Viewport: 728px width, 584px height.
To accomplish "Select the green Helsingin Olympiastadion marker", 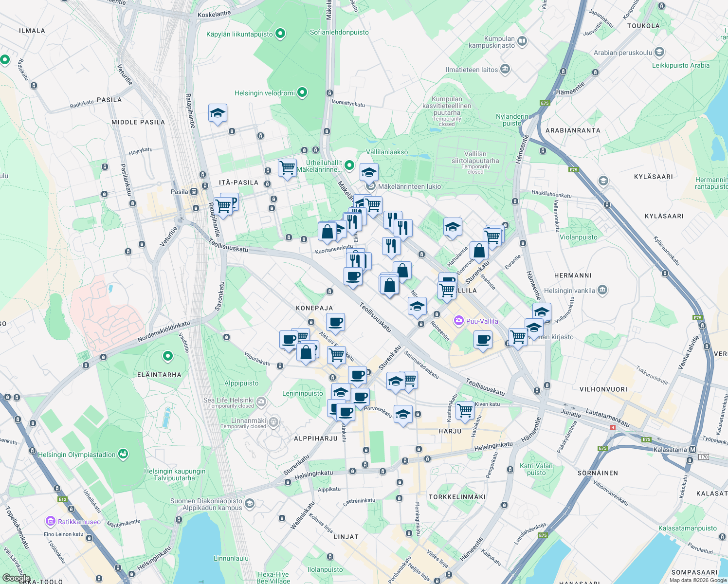I will (x=122, y=454).
